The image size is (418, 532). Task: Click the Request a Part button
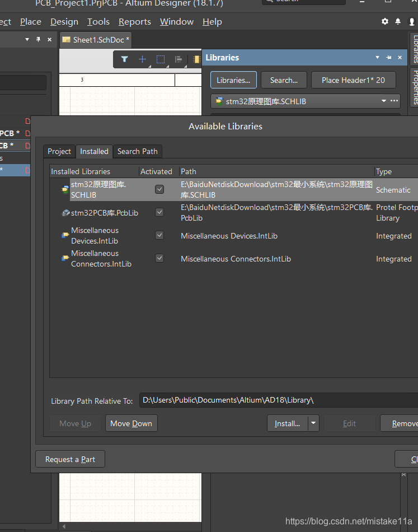pos(70,459)
